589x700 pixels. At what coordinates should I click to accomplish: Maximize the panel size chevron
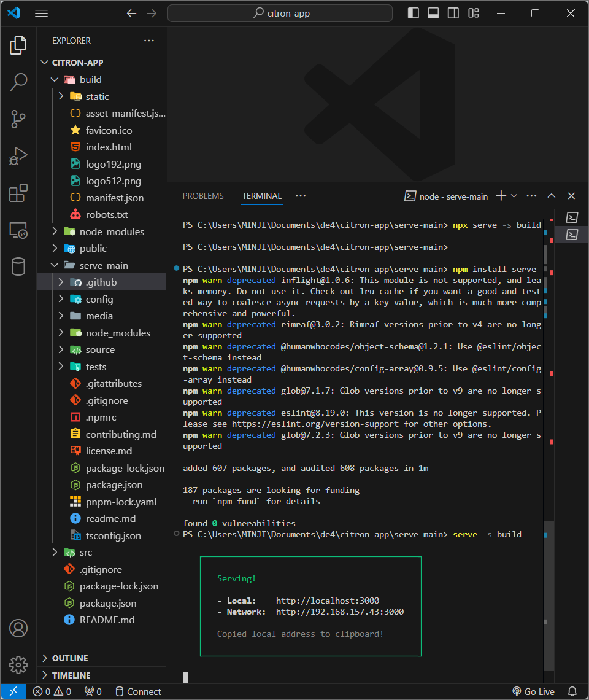(552, 196)
